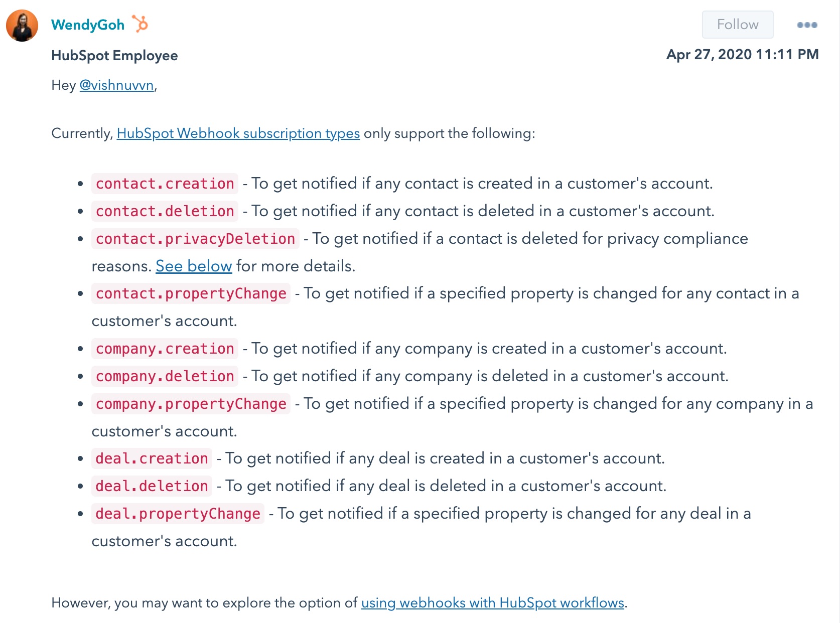
Task: Open the HubSpot Webhook subscription types link
Action: tap(237, 133)
